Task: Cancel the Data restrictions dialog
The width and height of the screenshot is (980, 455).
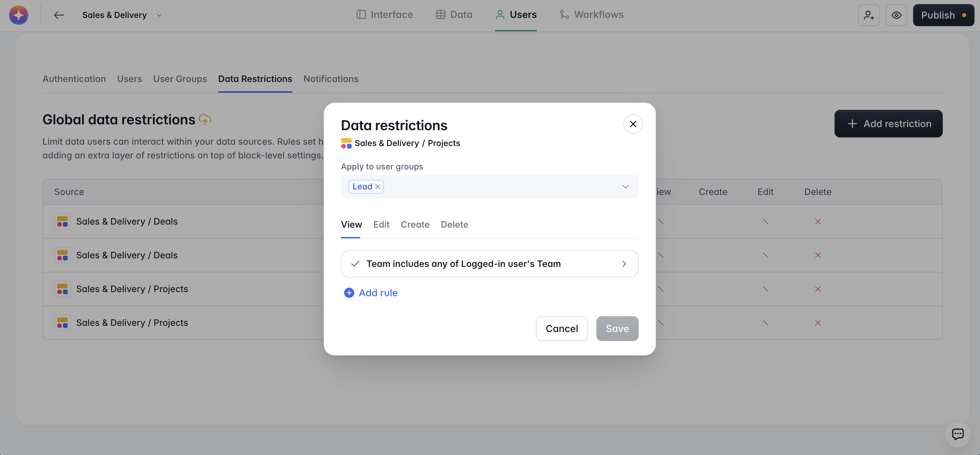Action: pos(562,329)
